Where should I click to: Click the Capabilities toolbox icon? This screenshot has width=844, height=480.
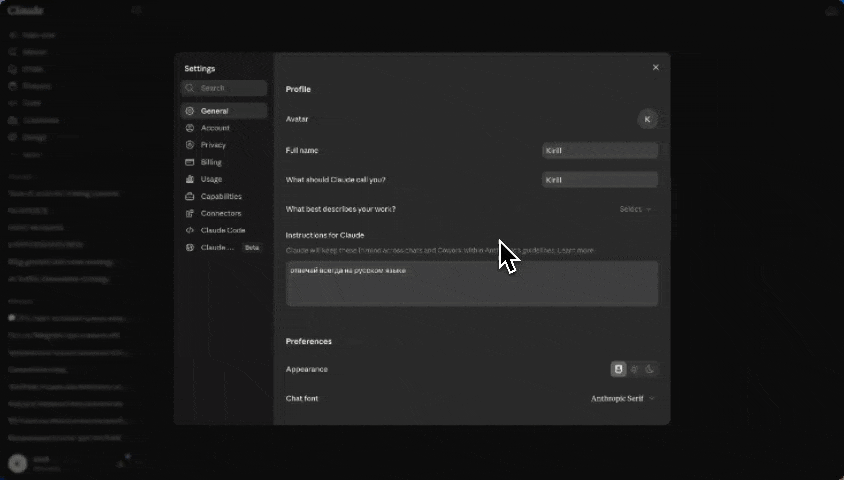click(x=189, y=196)
